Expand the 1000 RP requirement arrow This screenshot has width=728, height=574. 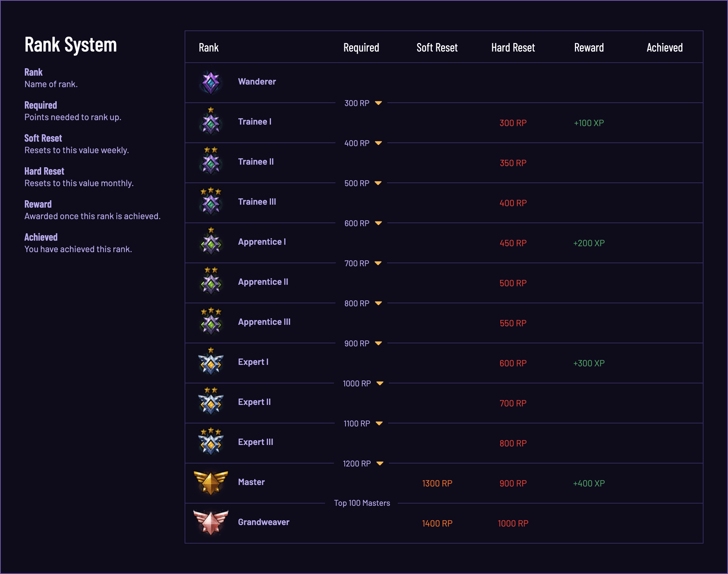pos(380,383)
